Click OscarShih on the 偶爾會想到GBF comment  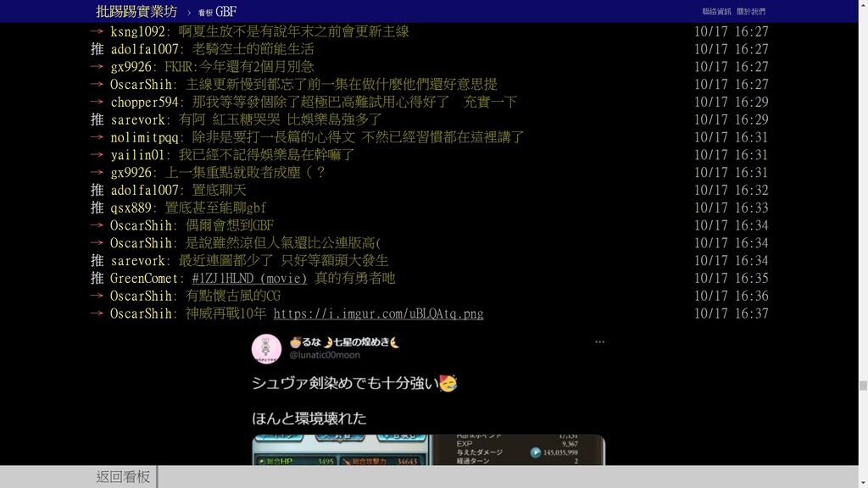(141, 225)
